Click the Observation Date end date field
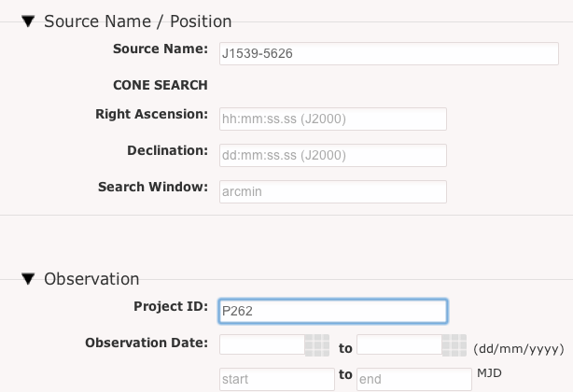The width and height of the screenshot is (573, 392). point(399,344)
